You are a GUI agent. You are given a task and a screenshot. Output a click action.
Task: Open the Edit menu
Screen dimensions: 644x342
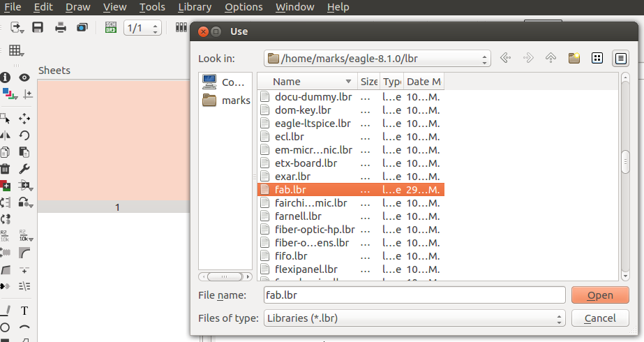click(x=43, y=7)
